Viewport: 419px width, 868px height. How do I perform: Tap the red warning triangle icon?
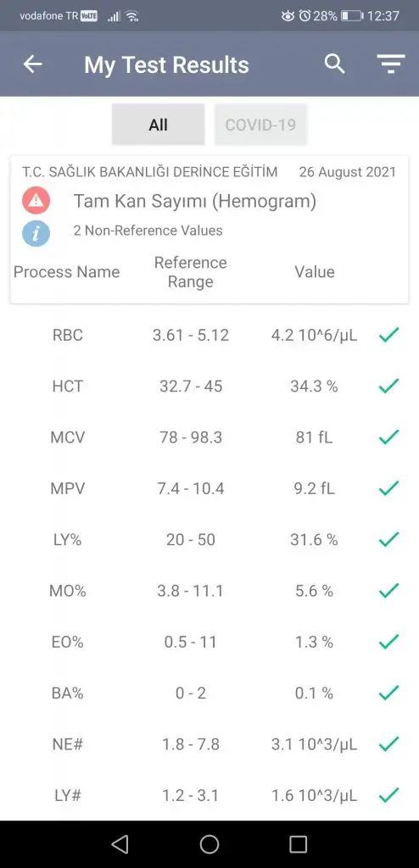(x=36, y=201)
